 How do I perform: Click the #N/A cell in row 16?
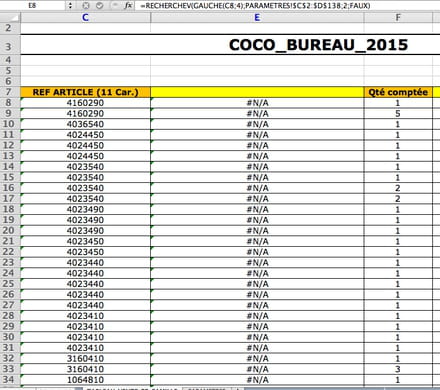tap(257, 188)
